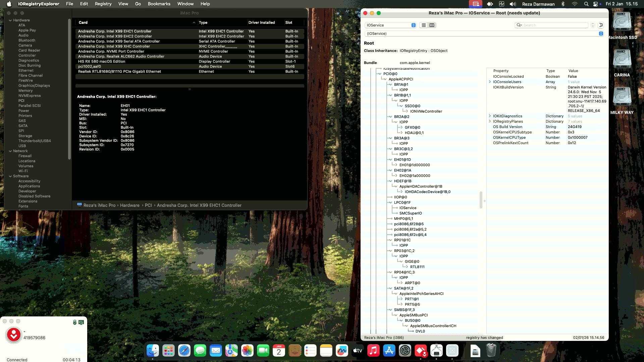This screenshot has height=362, width=644.
Task: Open Messages app in Dock
Action: [x=200, y=351]
